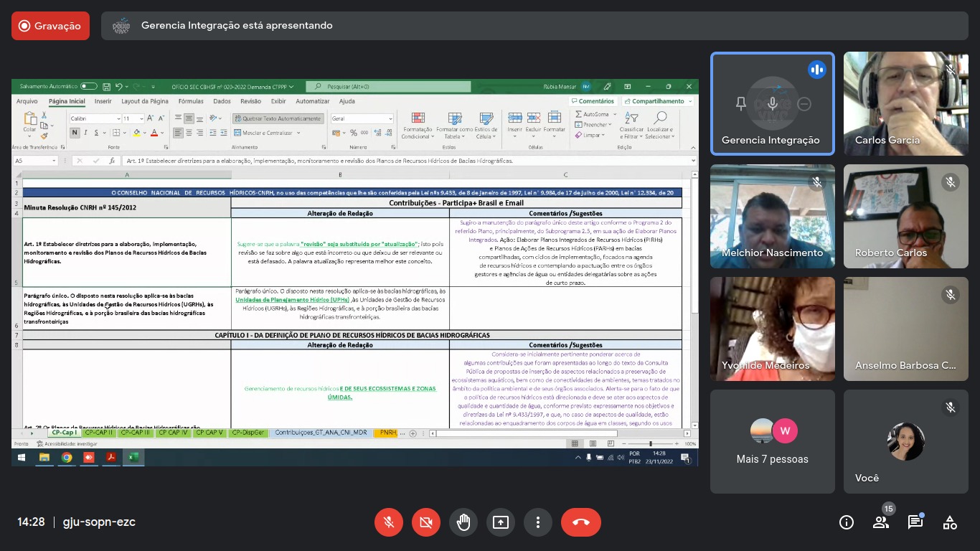Viewport: 980px width, 551px height.
Task: Remove Gerencia Integração using the minus icon
Action: pyautogui.click(x=804, y=104)
